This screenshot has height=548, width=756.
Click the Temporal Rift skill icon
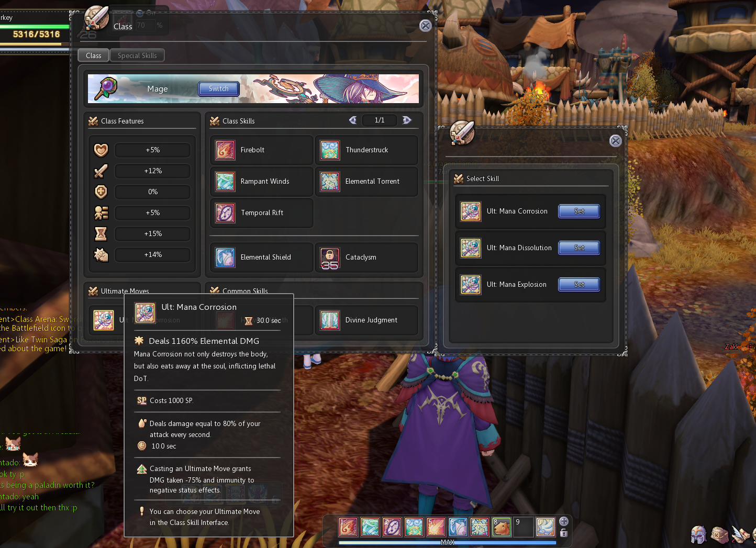(x=225, y=213)
